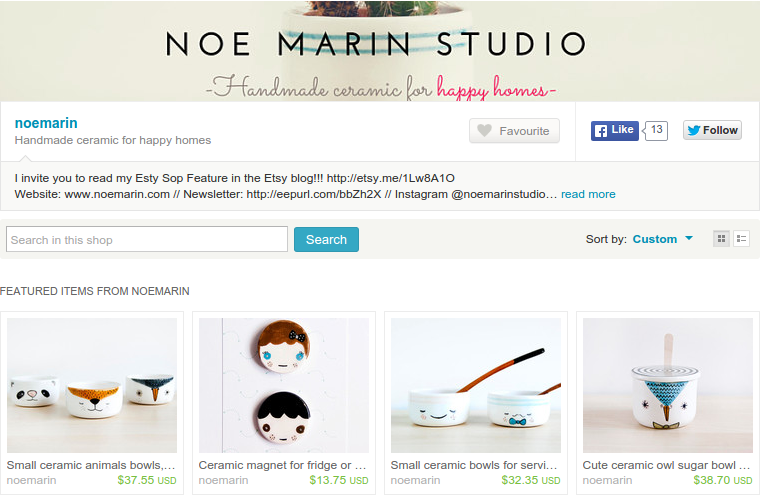This screenshot has height=496, width=761.
Task: Click the Noe Marin Studio banner
Action: pyautogui.click(x=380, y=51)
